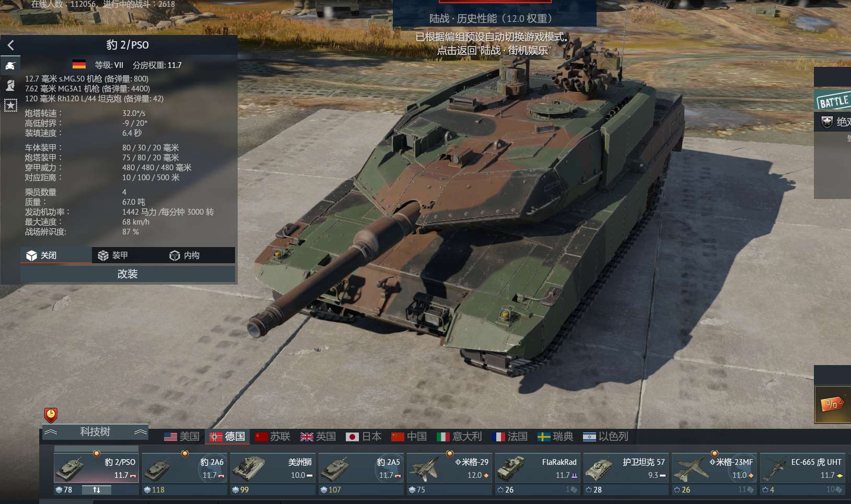Open the crew soldier sidebar icon
This screenshot has height=504, width=851.
(x=10, y=85)
